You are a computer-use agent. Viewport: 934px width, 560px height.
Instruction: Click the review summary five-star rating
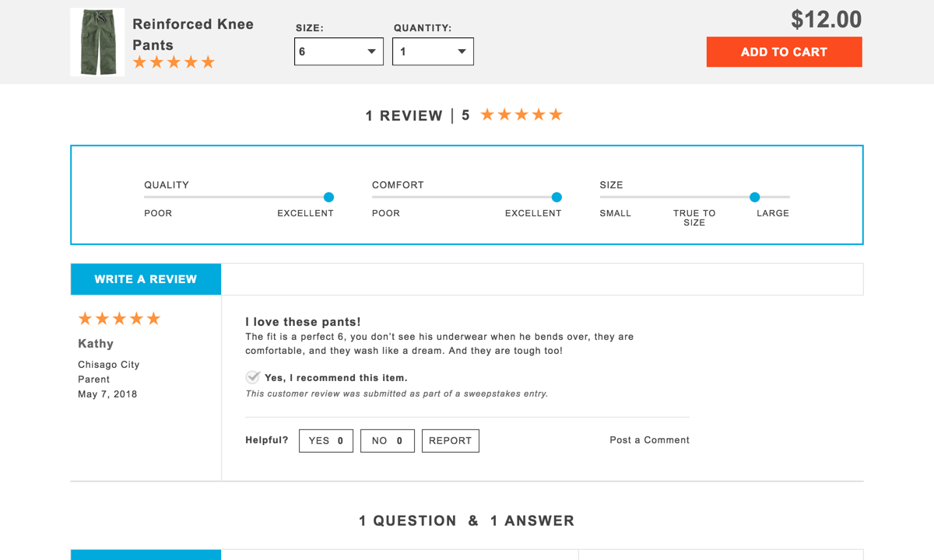[521, 115]
